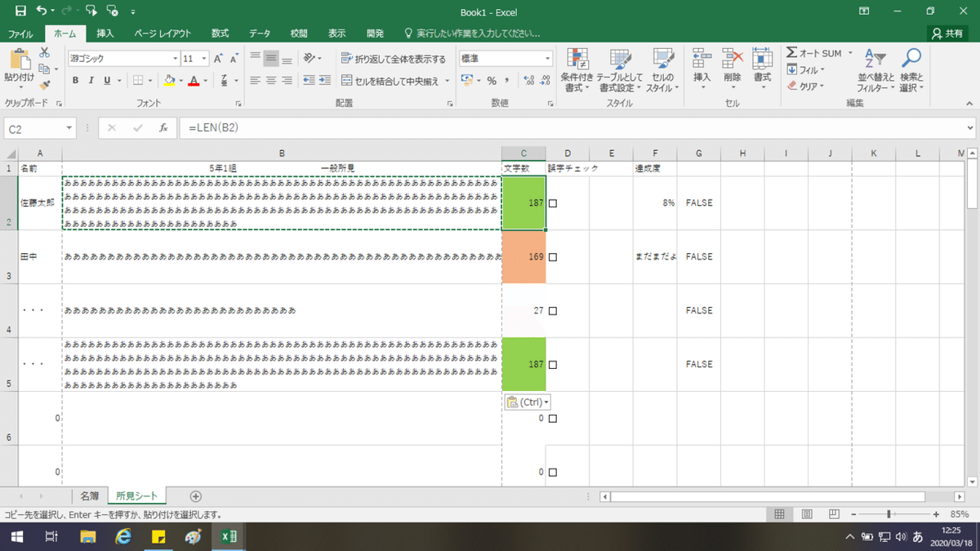Select the percent style button

[x=492, y=81]
